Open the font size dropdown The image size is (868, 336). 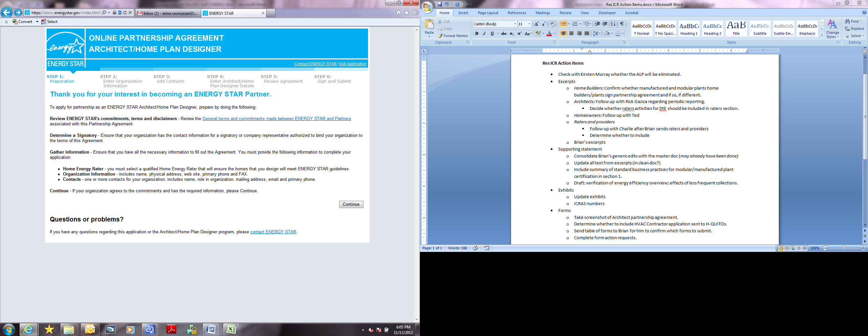pyautogui.click(x=529, y=24)
